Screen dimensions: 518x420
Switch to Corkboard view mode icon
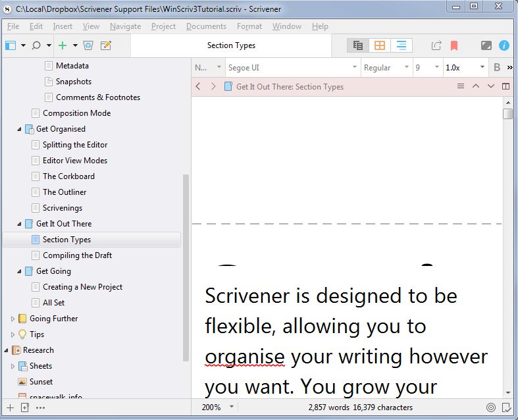coord(380,45)
